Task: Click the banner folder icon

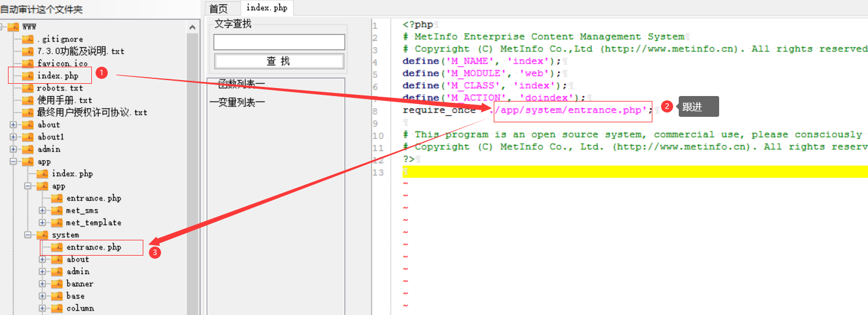Action: point(57,284)
